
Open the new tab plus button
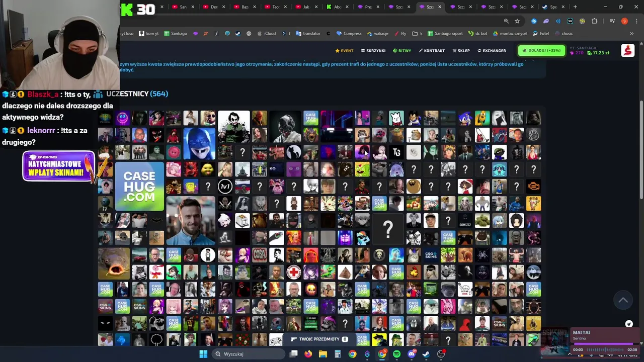(575, 7)
